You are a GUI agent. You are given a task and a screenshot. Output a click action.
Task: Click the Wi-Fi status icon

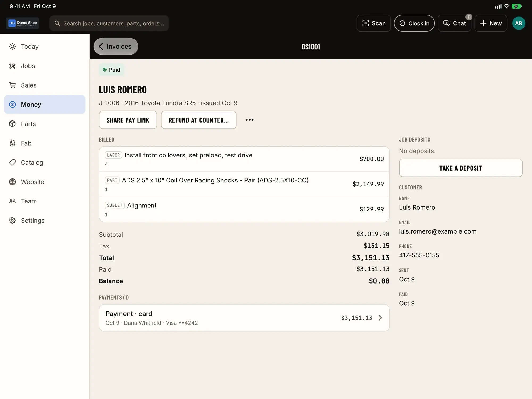(x=506, y=6)
